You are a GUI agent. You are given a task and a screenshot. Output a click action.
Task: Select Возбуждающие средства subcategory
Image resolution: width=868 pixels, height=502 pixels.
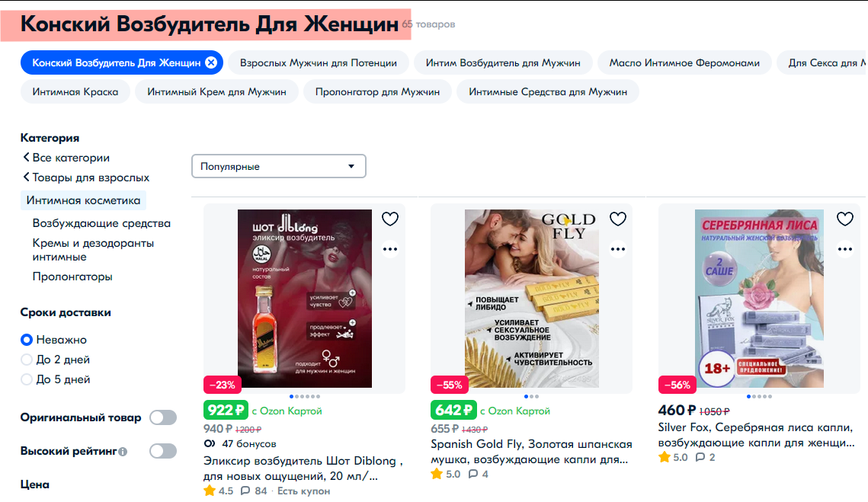pos(101,223)
